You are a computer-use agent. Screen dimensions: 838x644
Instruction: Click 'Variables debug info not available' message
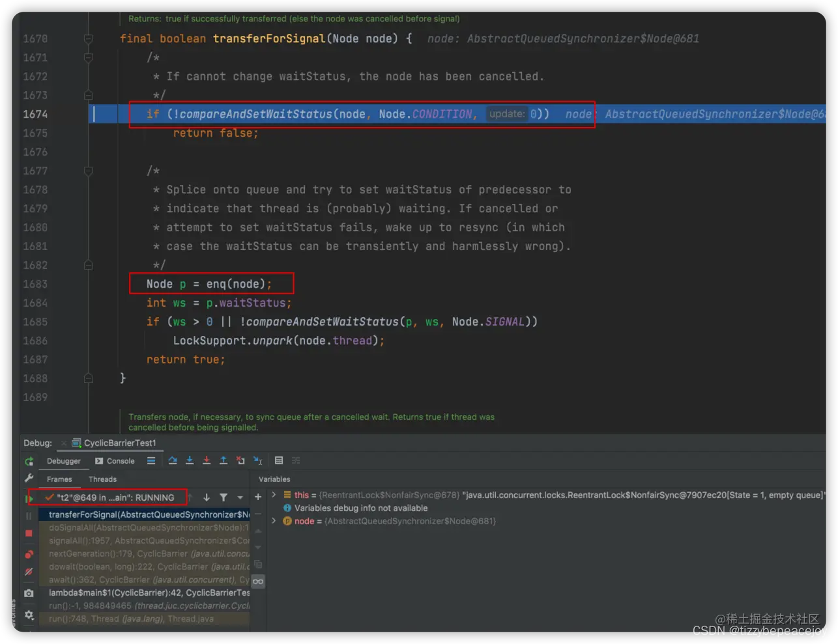click(361, 508)
